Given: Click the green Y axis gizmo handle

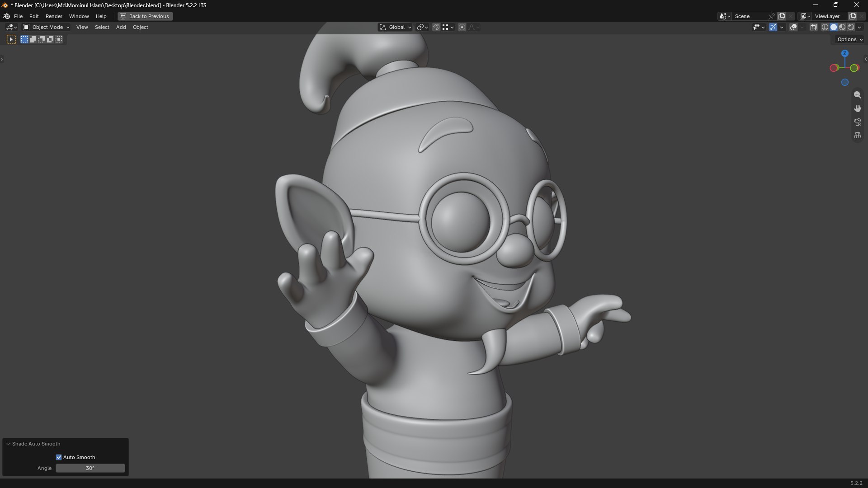Looking at the screenshot, I should [854, 68].
